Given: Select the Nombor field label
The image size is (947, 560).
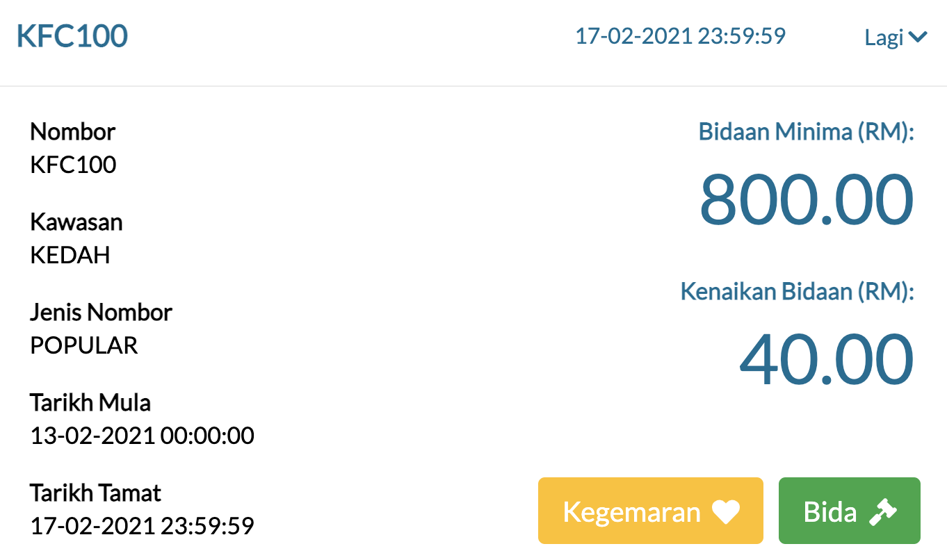Looking at the screenshot, I should pos(73,131).
